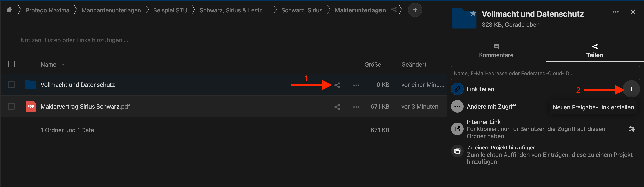Open the three-dot menu for Vollmacht und Datenschutz
The image size is (644, 187).
pos(356,85)
